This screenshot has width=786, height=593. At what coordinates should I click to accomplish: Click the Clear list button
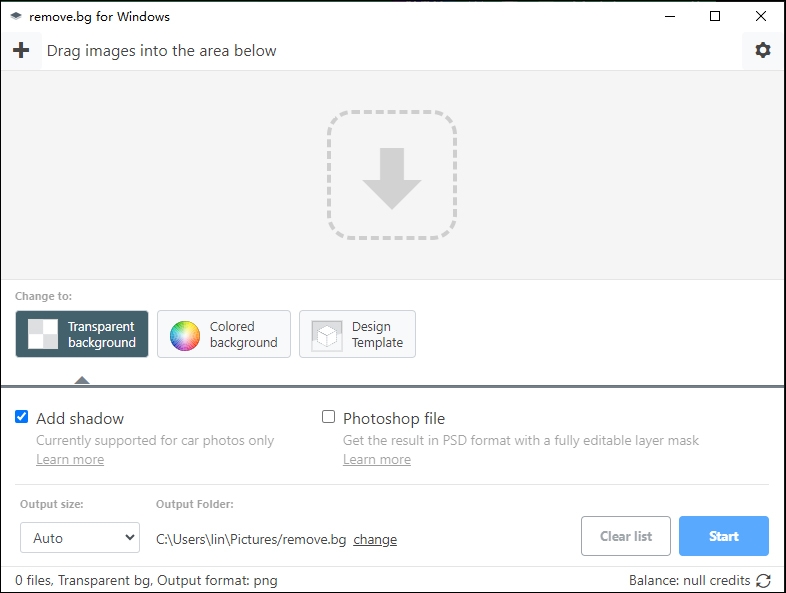click(626, 536)
